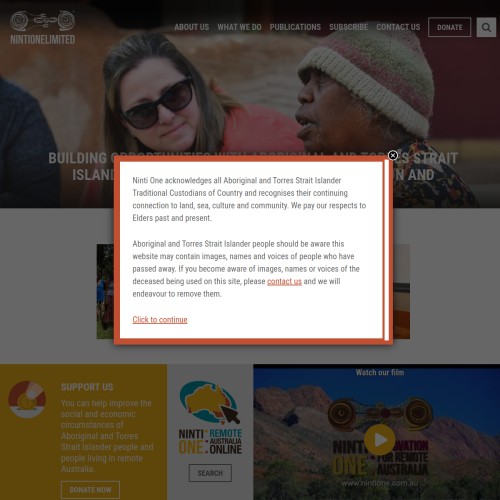Open the Contact Us page
500x500 pixels.
(398, 27)
